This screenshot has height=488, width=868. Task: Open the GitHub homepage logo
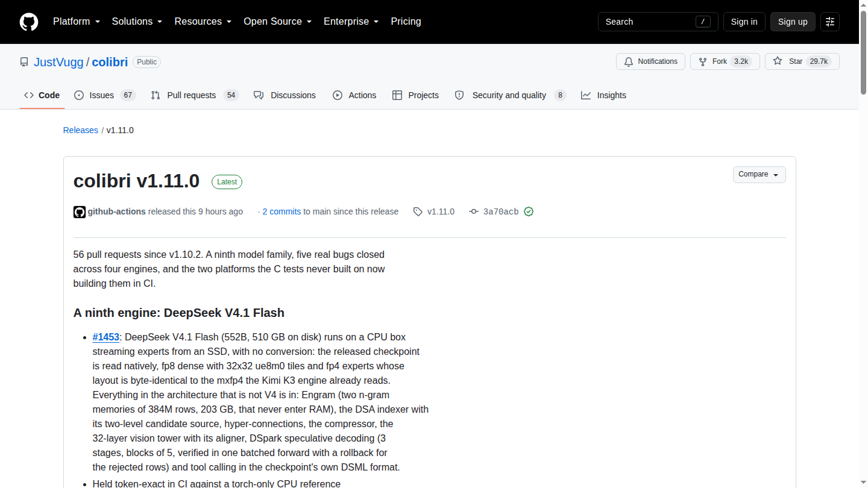(x=29, y=22)
